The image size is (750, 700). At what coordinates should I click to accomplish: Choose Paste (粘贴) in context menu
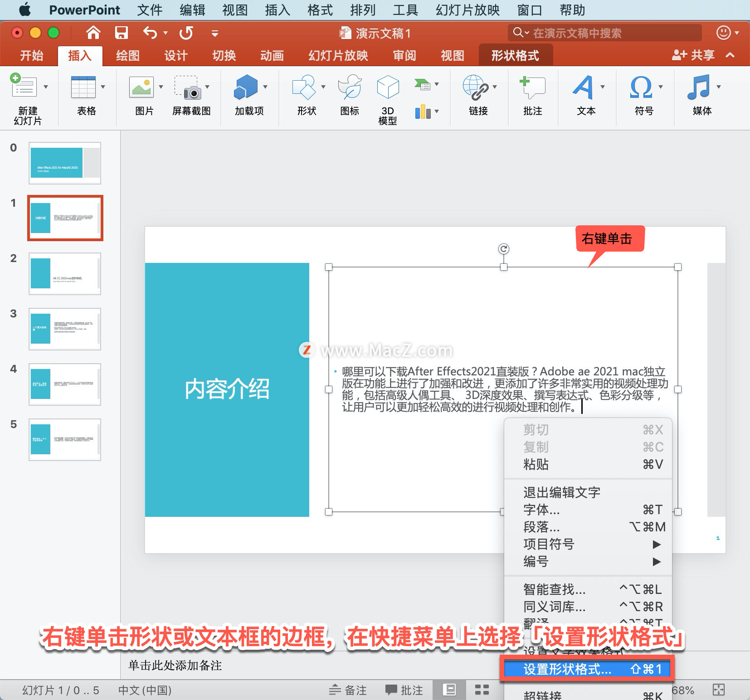point(588,464)
